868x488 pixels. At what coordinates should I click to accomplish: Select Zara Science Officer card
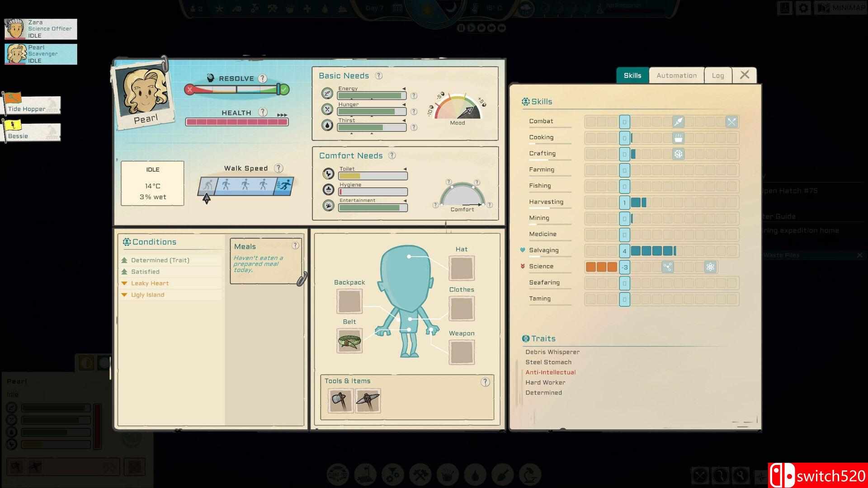(41, 29)
